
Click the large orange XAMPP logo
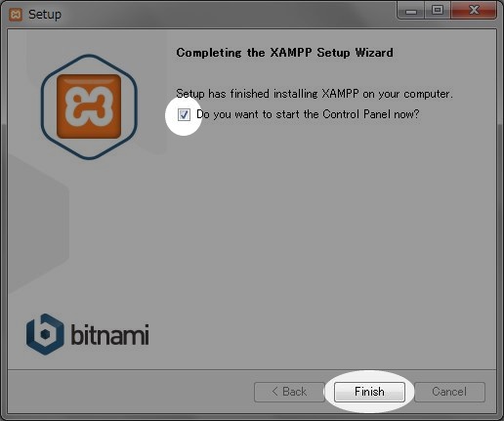click(89, 106)
